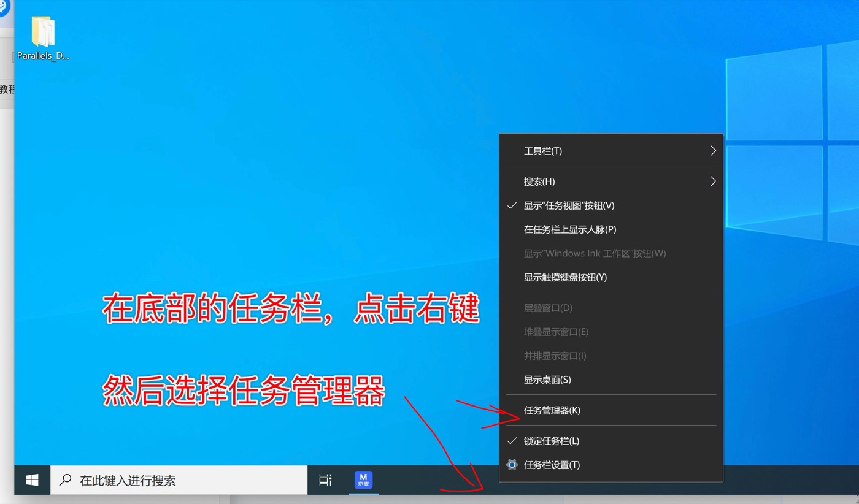The width and height of the screenshot is (859, 504).
Task: Open 任务栏设置(T) menu entry
Action: tap(611, 465)
